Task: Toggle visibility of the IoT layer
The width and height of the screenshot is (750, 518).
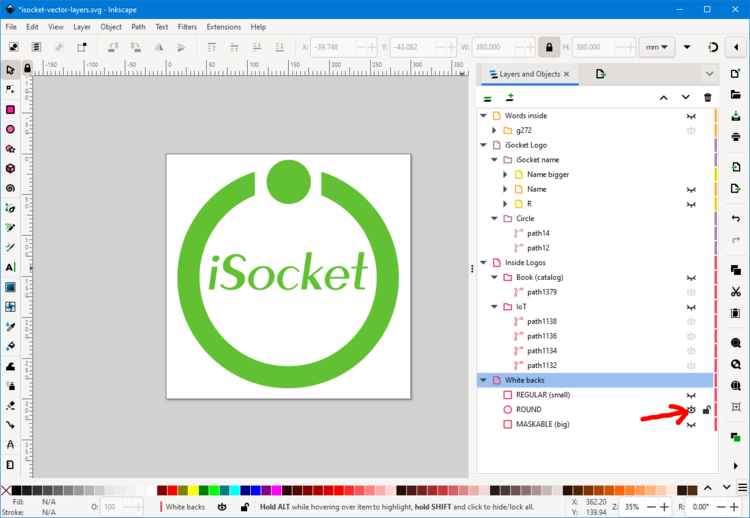Action: pyautogui.click(x=691, y=307)
